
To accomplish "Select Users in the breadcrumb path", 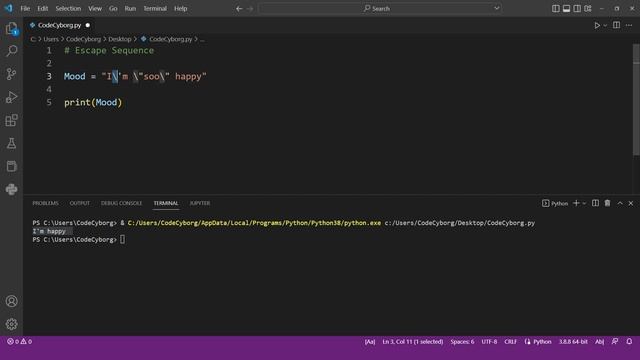I will click(x=51, y=39).
